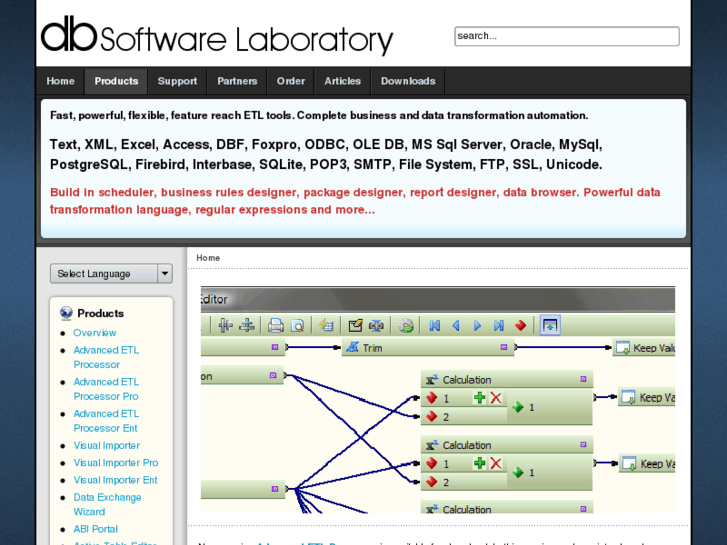Click the purple square on Trim node
This screenshot has height=545, width=727.
(504, 347)
